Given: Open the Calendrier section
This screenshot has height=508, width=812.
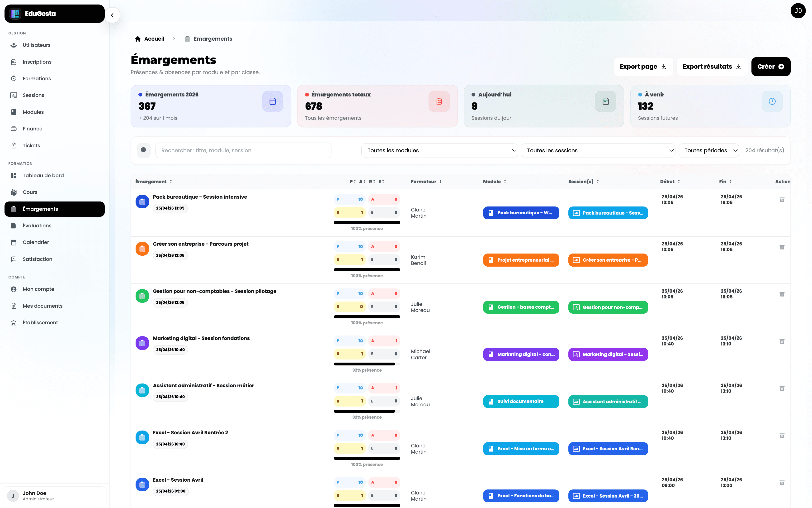Looking at the screenshot, I should (x=36, y=242).
